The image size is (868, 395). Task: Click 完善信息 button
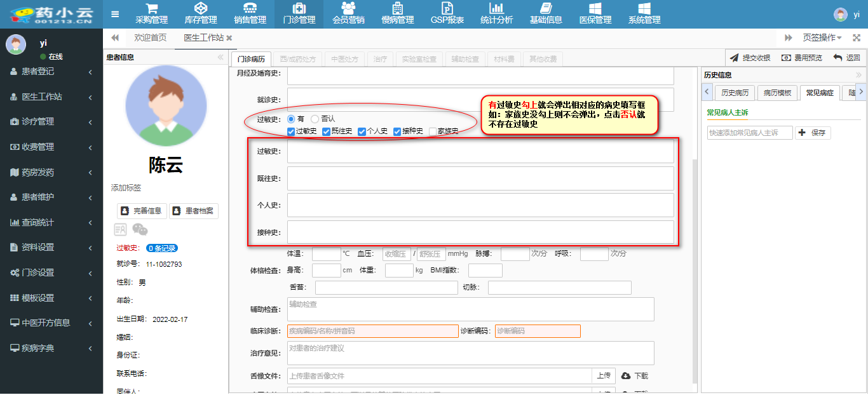142,211
